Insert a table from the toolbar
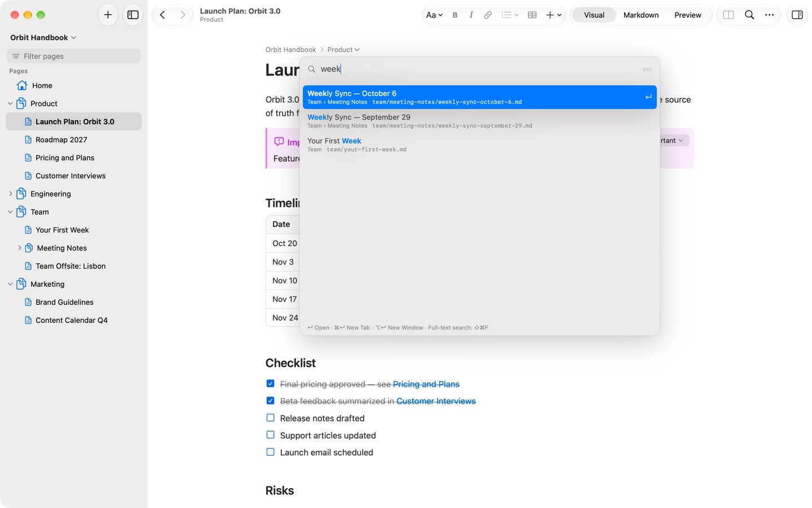 532,15
